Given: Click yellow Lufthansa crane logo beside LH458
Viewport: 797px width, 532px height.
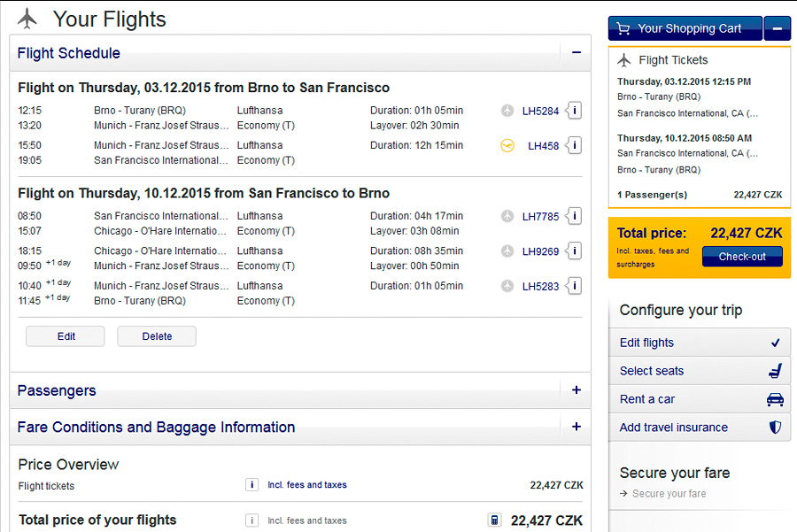Looking at the screenshot, I should [507, 146].
